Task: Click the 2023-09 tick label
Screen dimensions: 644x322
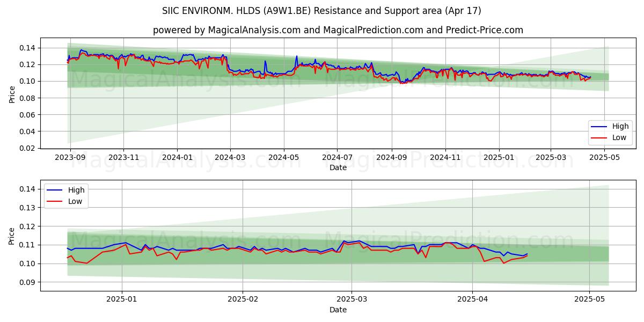Action: click(70, 157)
